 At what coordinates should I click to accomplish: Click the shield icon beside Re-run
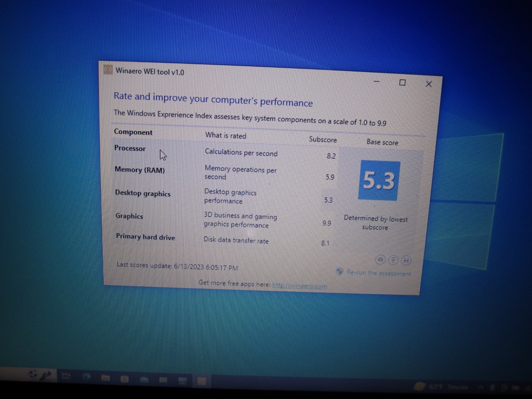(x=339, y=271)
